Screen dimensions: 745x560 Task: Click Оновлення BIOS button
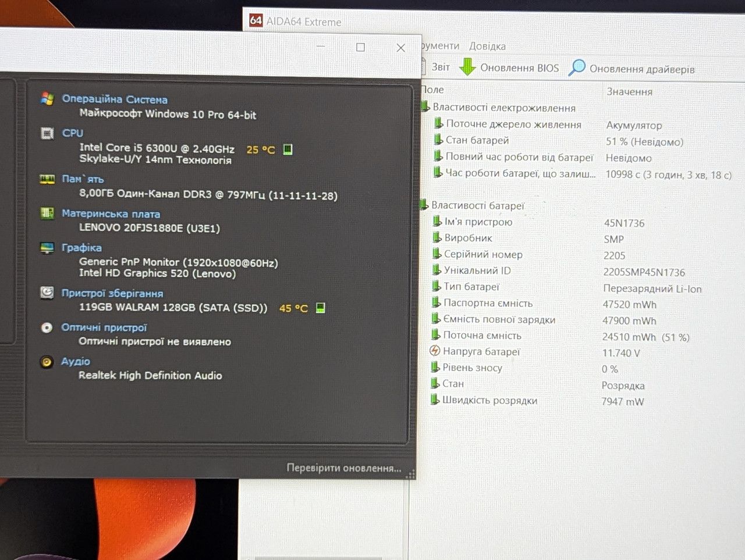pyautogui.click(x=509, y=67)
